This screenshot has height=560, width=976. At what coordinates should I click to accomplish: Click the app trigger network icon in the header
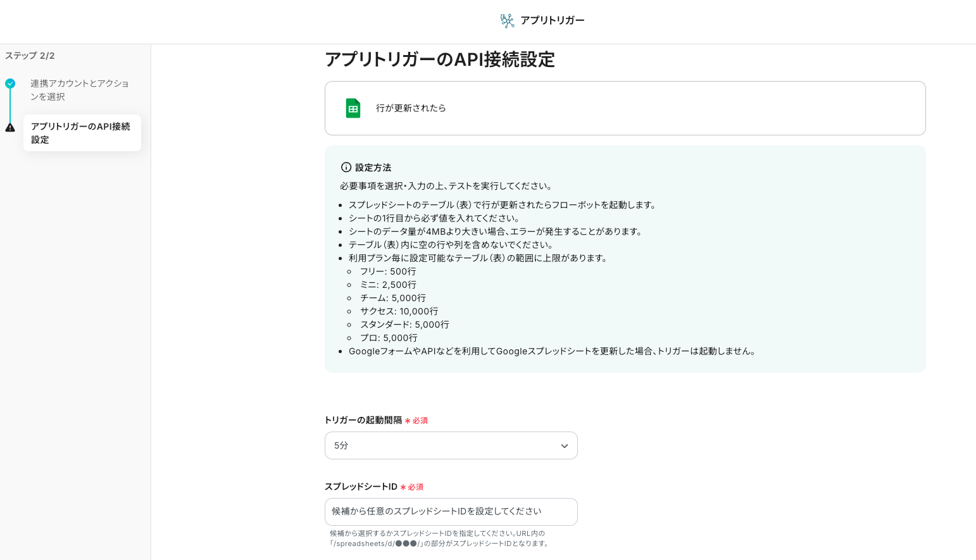click(x=507, y=21)
